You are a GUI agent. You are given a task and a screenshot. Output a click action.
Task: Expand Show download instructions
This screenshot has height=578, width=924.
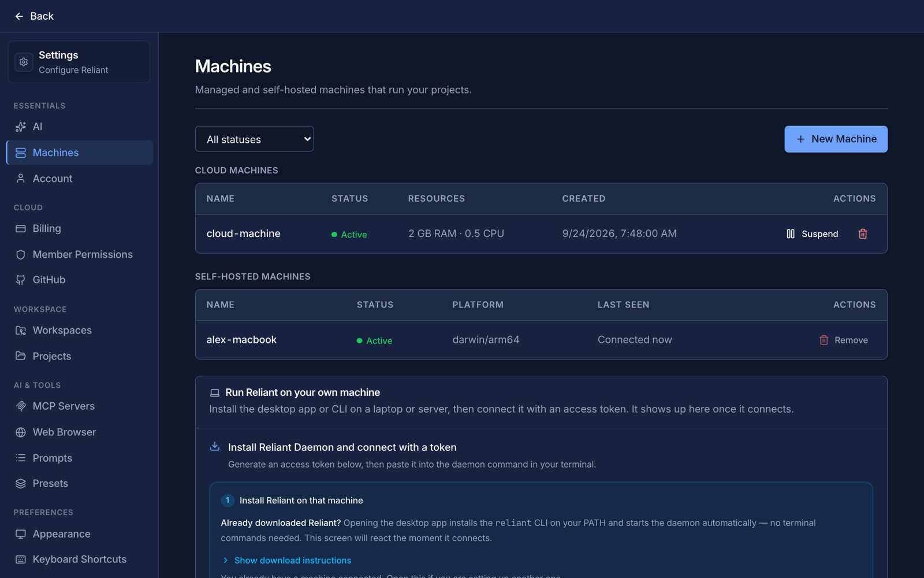[286, 560]
